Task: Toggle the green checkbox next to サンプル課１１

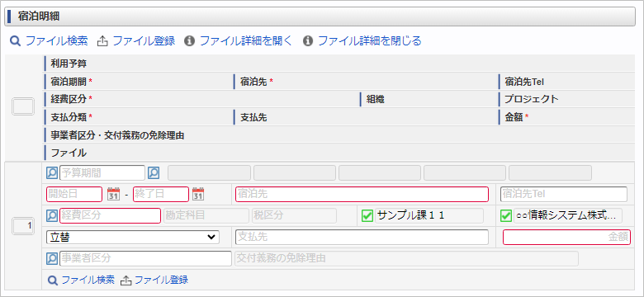Action: pyautogui.click(x=367, y=215)
